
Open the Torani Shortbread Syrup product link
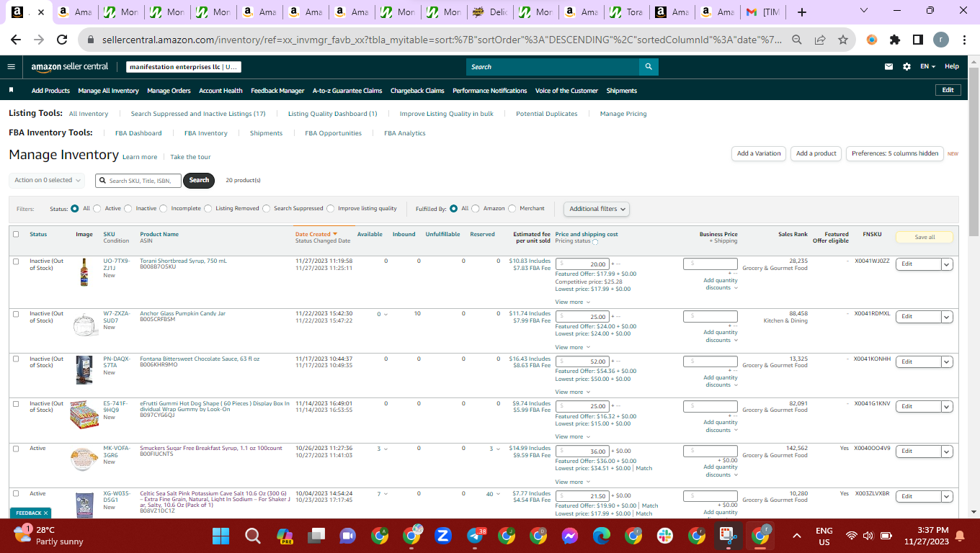183,261
